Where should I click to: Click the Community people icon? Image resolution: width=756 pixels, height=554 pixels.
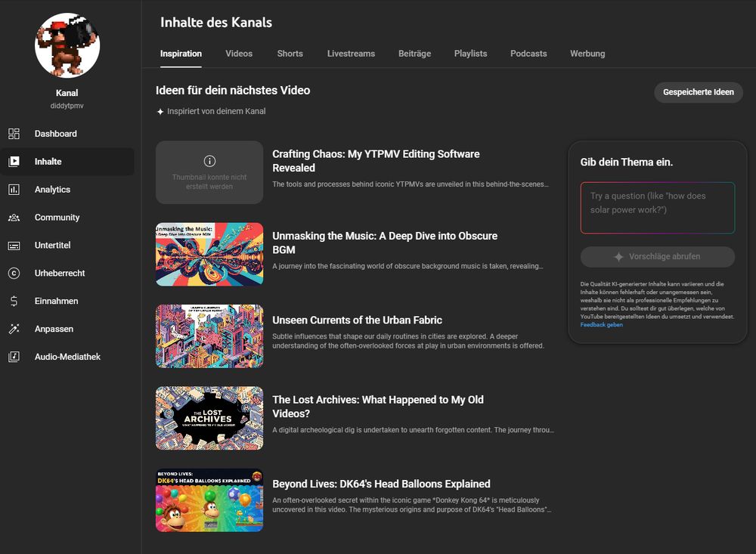coord(14,218)
